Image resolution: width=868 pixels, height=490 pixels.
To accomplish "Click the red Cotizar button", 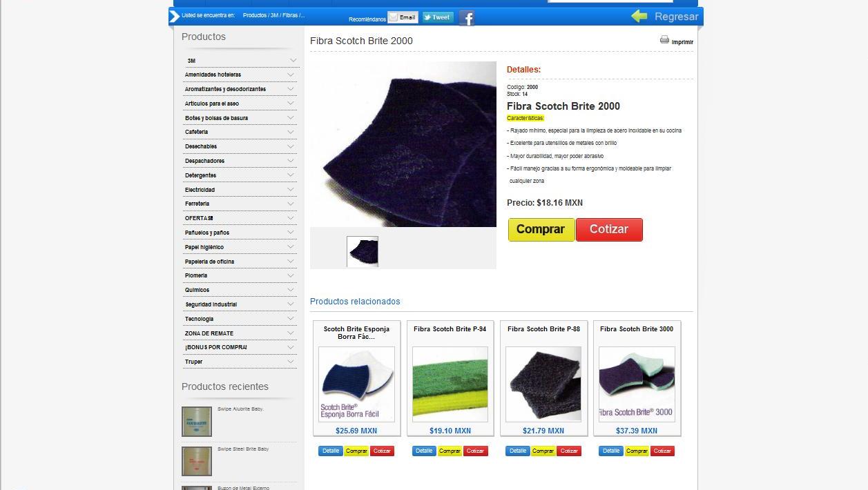I will (x=609, y=230).
